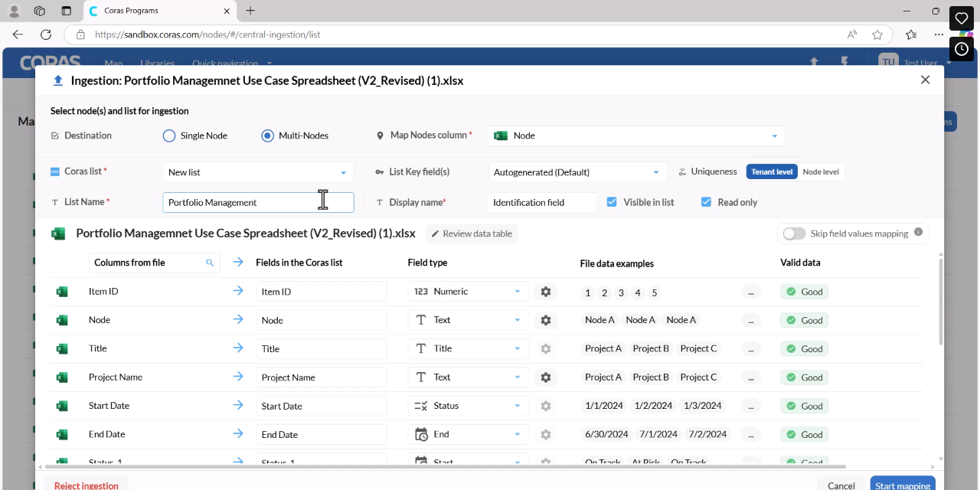Click the browser refresh icon
This screenshot has width=980, height=490.
tap(46, 34)
